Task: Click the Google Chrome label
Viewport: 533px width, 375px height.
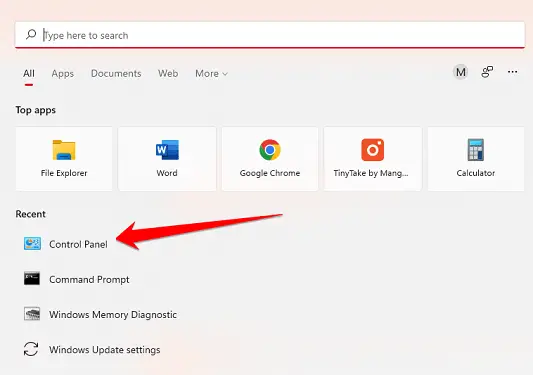Action: click(270, 173)
